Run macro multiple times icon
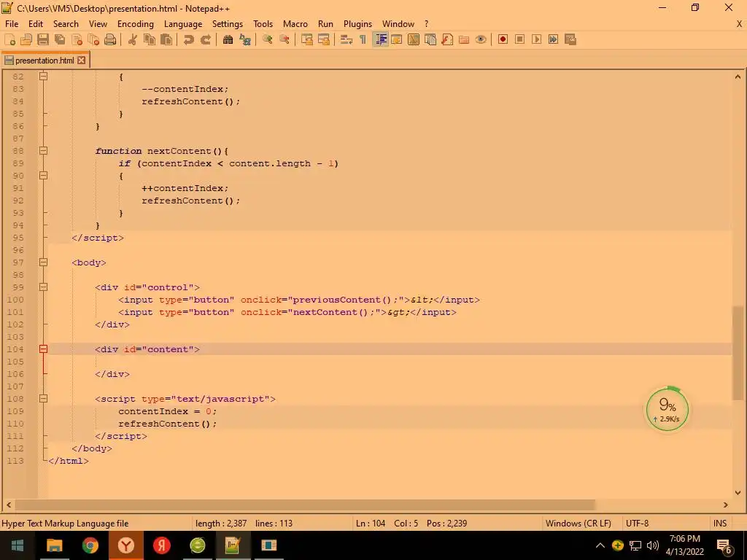This screenshot has width=747, height=560. pos(553,39)
